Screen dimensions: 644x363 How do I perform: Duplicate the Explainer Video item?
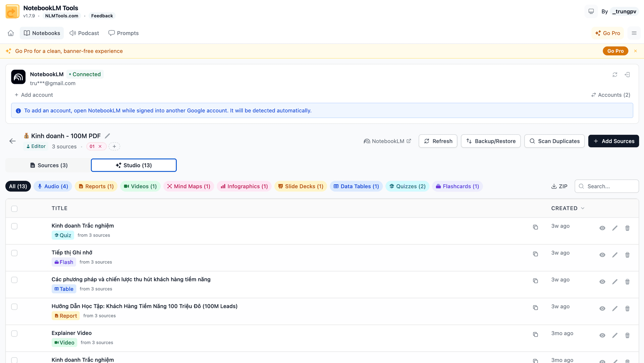[535, 335]
